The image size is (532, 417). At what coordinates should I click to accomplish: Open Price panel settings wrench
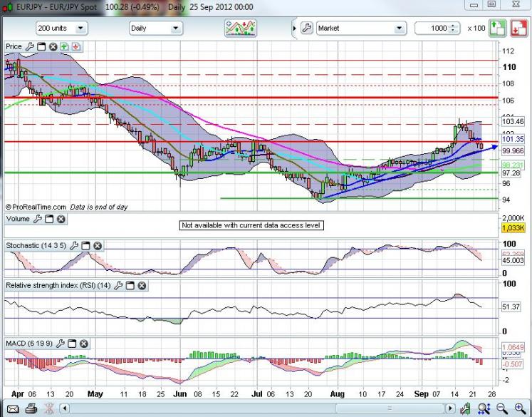tap(30, 46)
